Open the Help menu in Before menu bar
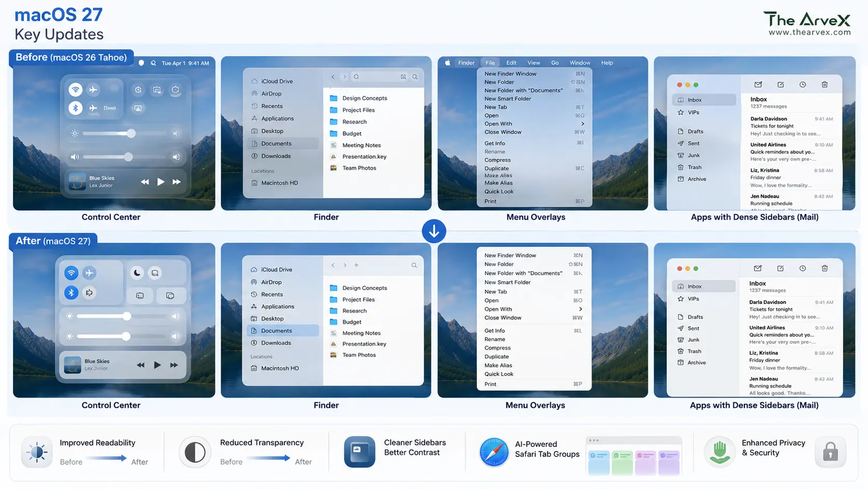The image size is (868, 489). (x=607, y=63)
